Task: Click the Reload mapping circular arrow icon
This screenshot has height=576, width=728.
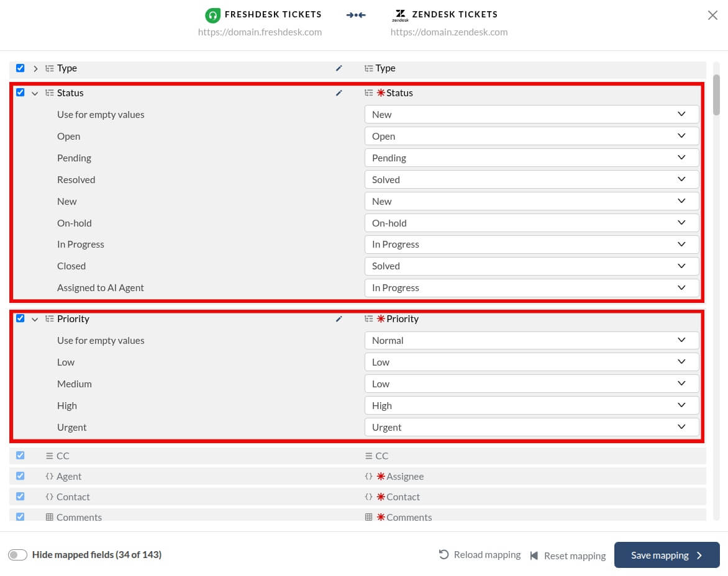Action: tap(444, 555)
